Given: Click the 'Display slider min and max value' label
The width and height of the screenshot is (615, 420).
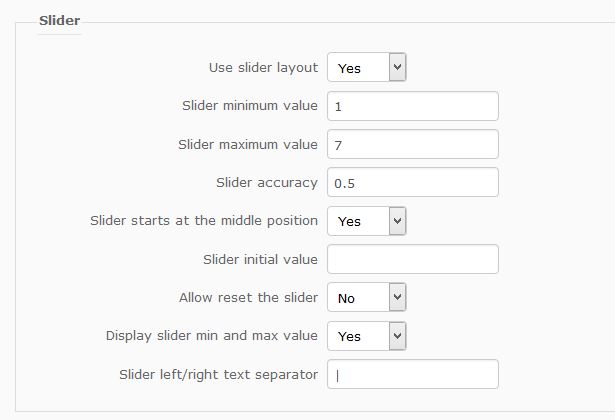Looking at the screenshot, I should tap(212, 335).
